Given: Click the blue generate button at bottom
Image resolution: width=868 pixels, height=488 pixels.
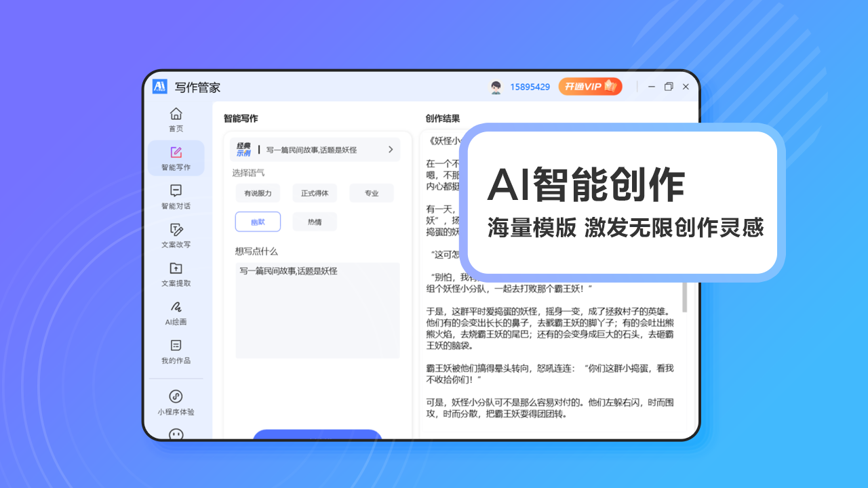Looking at the screenshot, I should pyautogui.click(x=317, y=434).
